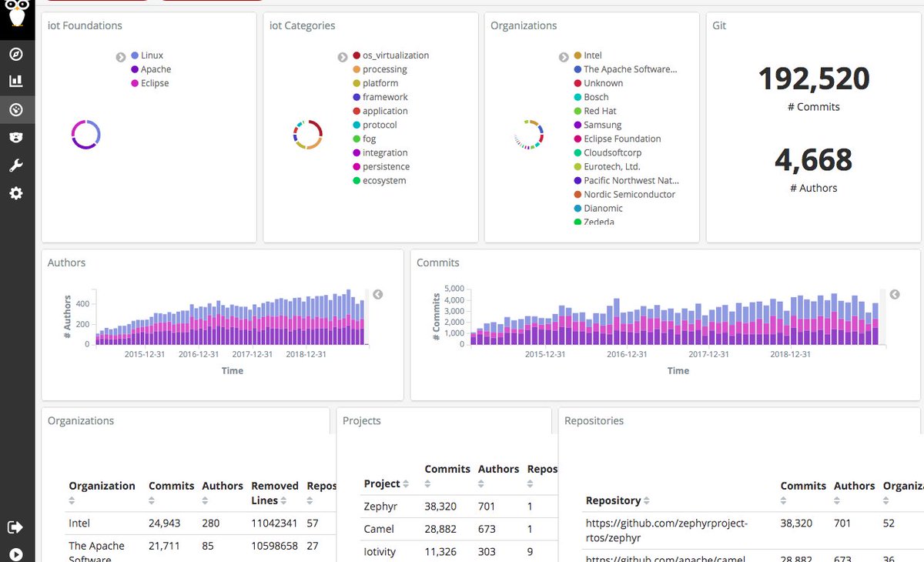Click the 24,943 commits cell for Intel
The width and height of the screenshot is (924, 562).
[x=166, y=523]
